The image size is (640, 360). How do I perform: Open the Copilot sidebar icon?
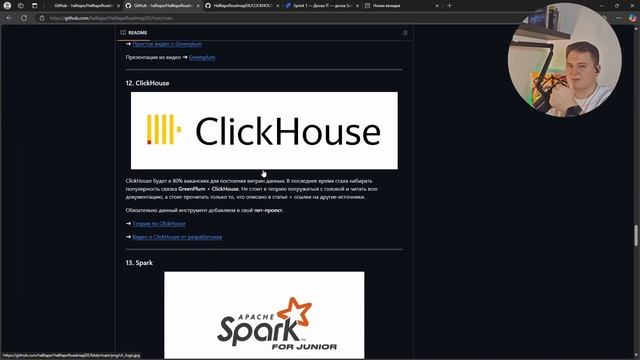[632, 18]
